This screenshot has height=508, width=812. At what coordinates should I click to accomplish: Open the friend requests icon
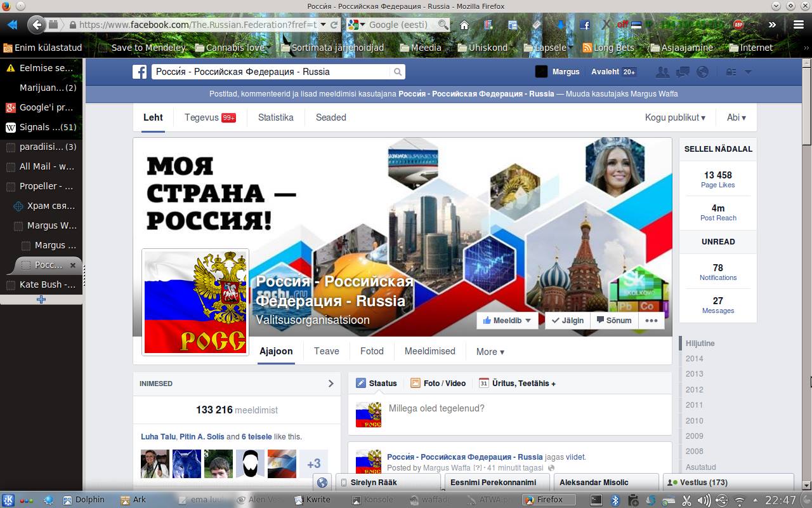tap(662, 72)
